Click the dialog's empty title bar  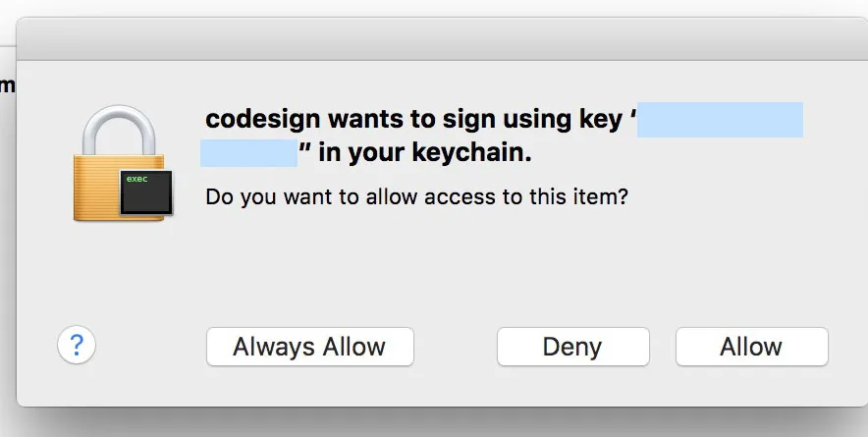[442, 41]
